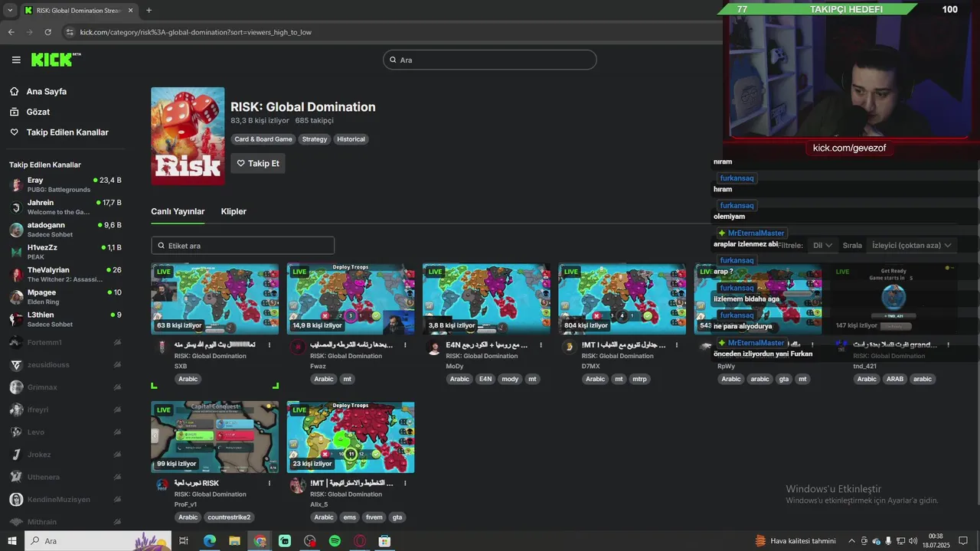Click SXB channel avatar under its stream

point(162,347)
